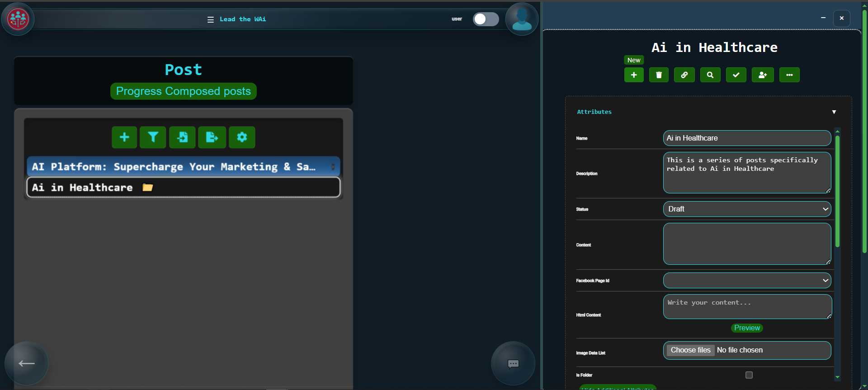This screenshot has width=868, height=390.
Task: Open the hamburger menu beside Lead the WAi
Action: (211, 19)
